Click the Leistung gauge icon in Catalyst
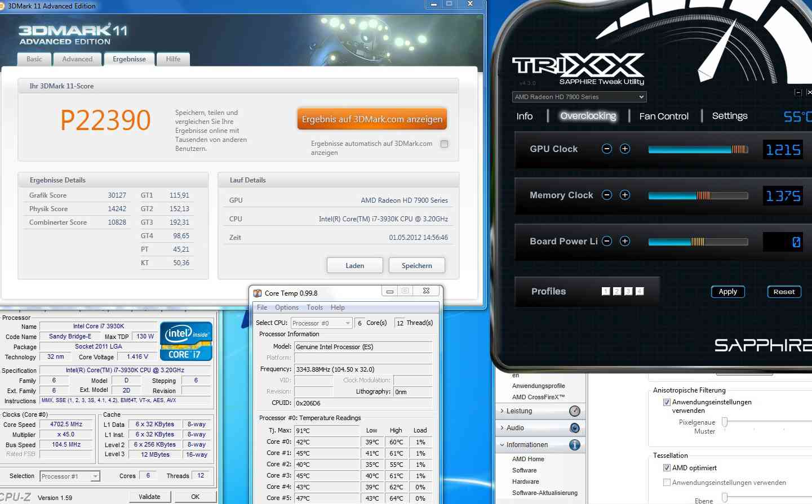 click(x=575, y=411)
